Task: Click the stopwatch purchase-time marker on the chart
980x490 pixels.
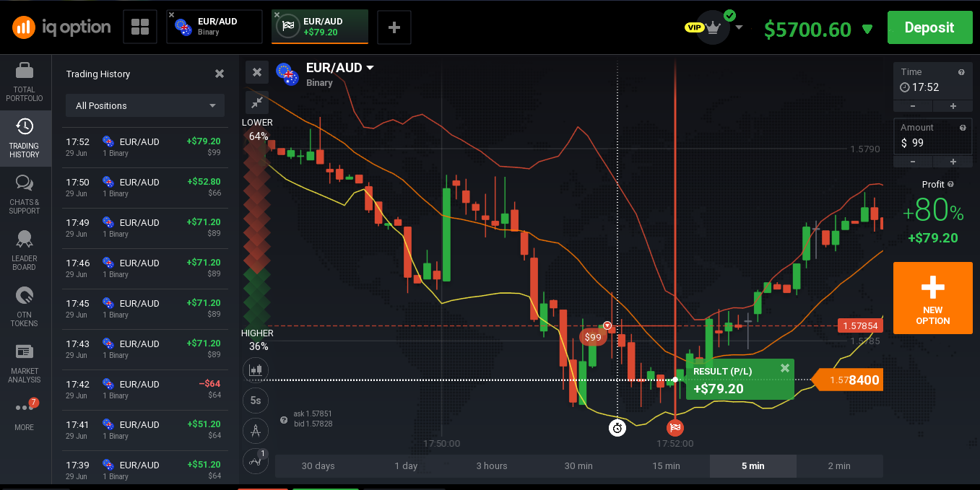Action: [617, 428]
